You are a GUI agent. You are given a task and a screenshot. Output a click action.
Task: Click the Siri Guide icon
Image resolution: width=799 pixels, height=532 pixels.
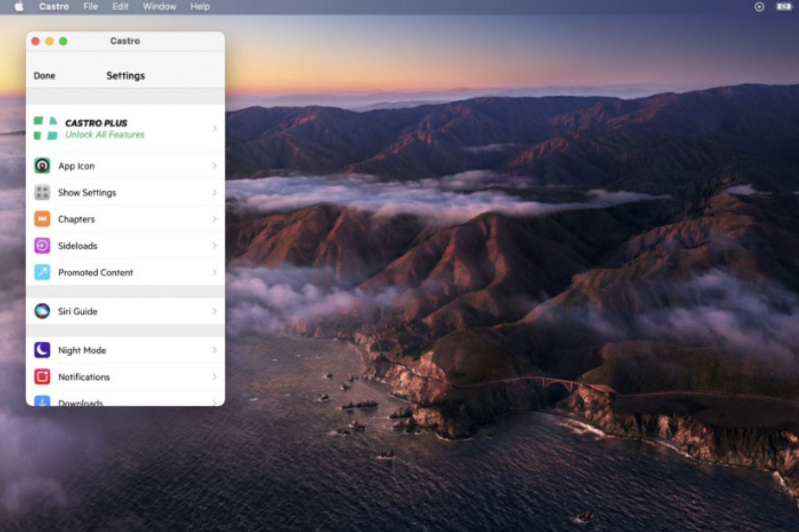[x=42, y=311]
